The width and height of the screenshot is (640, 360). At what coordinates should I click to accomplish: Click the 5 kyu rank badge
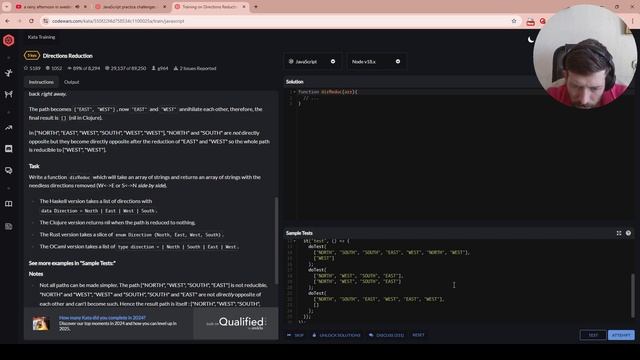pos(32,56)
